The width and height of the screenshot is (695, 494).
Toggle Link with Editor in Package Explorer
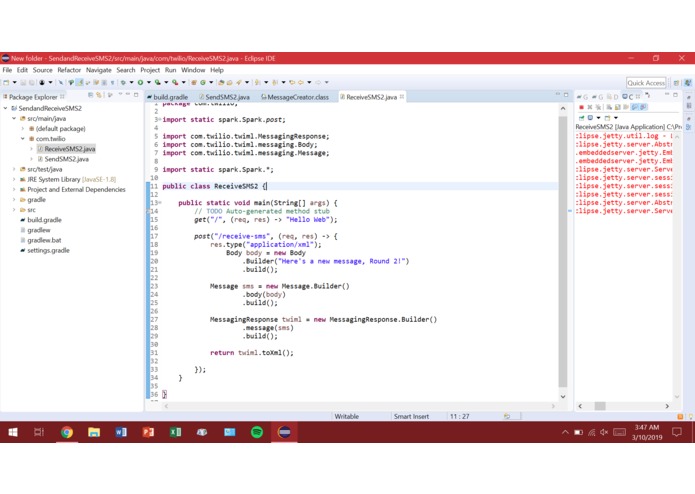tap(99, 95)
